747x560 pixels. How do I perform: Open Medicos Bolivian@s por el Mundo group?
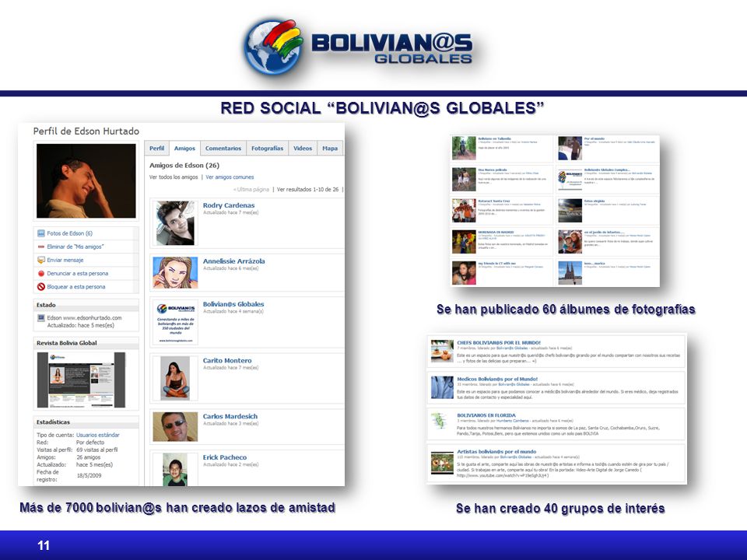497,379
